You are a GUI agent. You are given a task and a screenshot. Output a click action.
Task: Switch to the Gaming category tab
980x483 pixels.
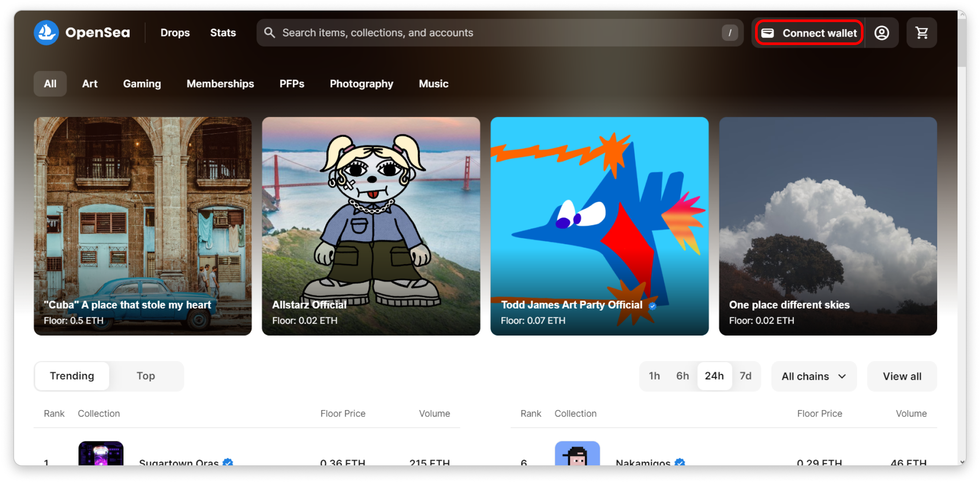click(142, 84)
